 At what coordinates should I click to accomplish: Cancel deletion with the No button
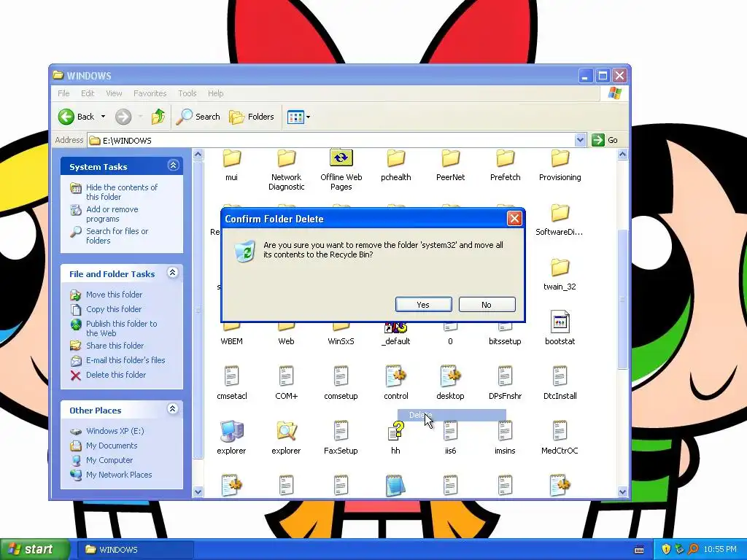pyautogui.click(x=487, y=305)
